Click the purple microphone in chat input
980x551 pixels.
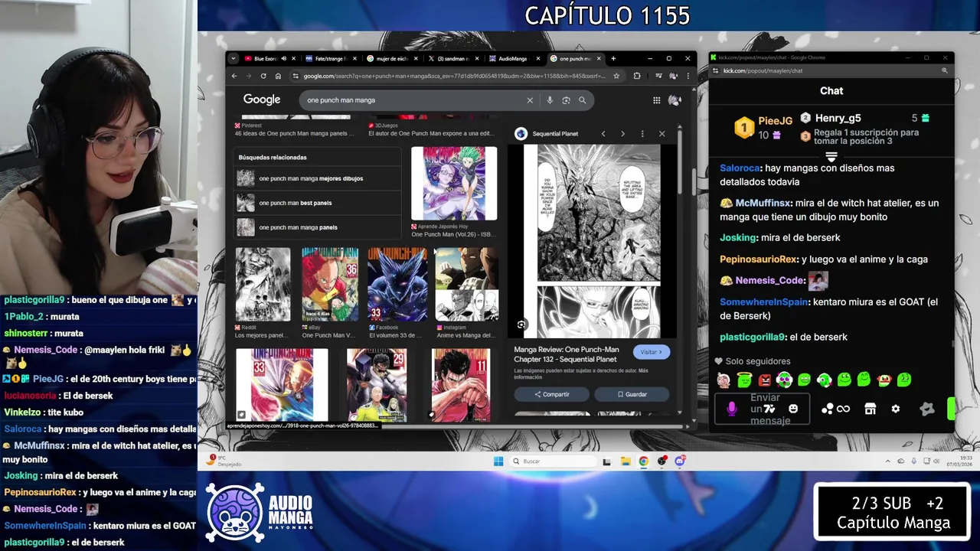click(731, 409)
